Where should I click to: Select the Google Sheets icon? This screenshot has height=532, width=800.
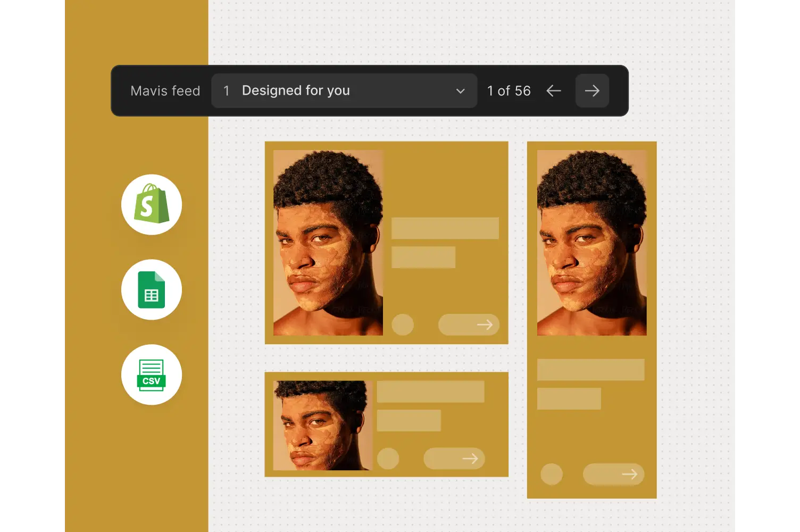pos(152,290)
